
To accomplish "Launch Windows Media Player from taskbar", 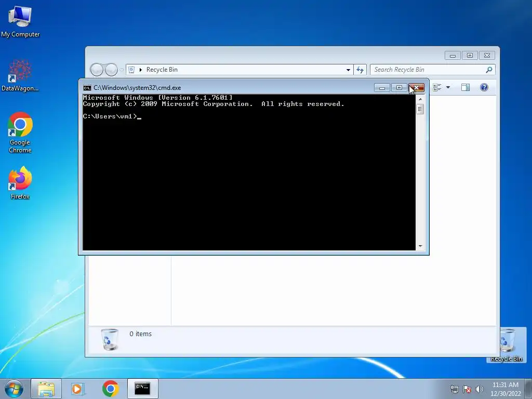I will (x=78, y=389).
